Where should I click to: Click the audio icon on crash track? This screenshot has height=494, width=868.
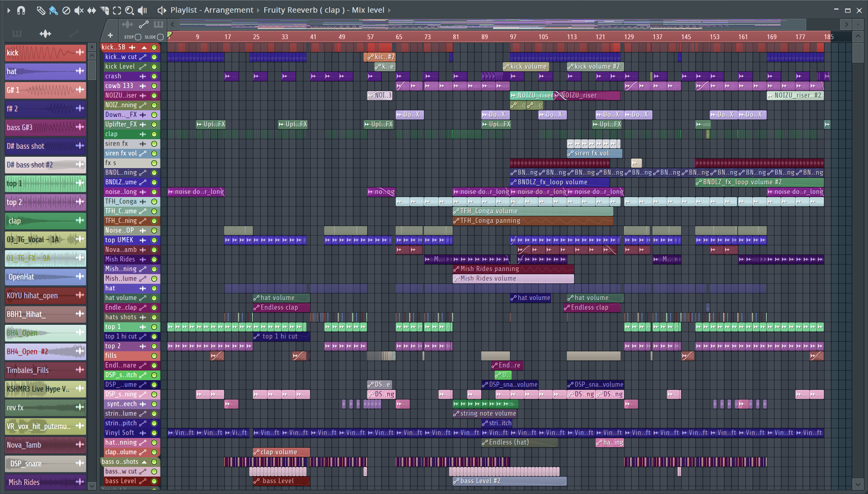(143, 76)
